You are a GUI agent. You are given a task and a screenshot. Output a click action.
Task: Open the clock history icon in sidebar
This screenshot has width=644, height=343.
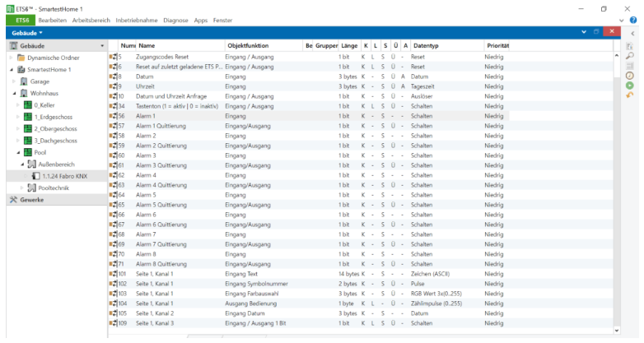[630, 76]
